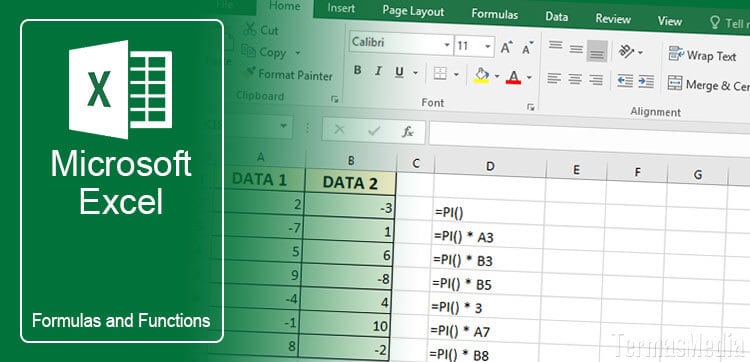Switch to the Home tab

(285, 6)
